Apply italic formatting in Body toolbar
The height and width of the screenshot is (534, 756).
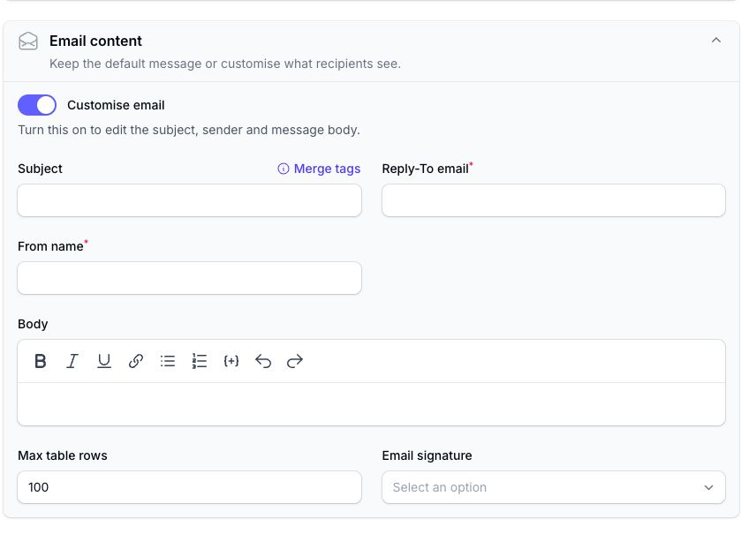[72, 361]
